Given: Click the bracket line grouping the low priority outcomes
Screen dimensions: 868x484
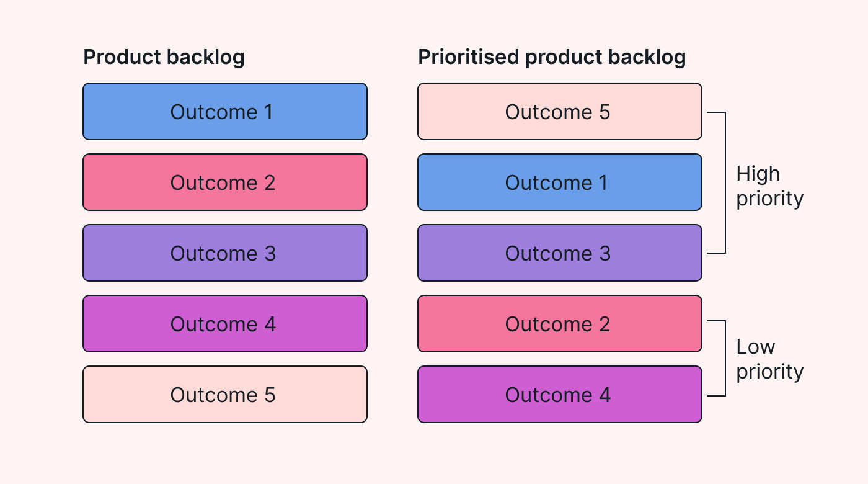Looking at the screenshot, I should [725, 359].
